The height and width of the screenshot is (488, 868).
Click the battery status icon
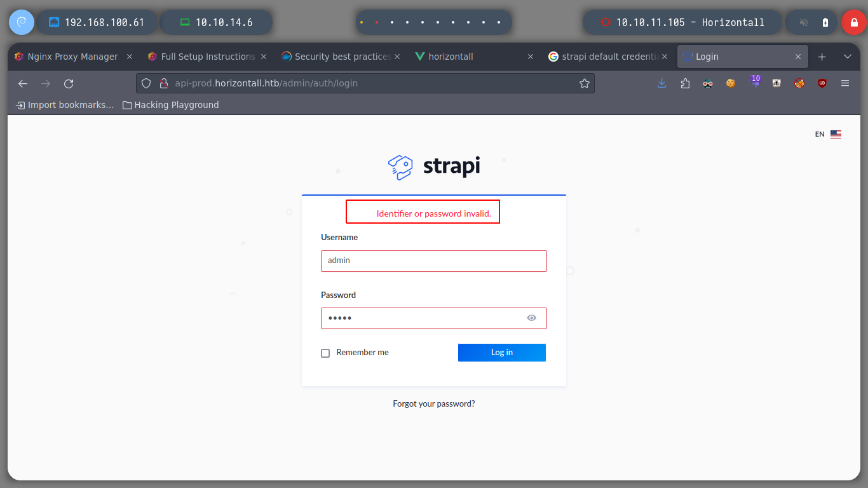825,22
